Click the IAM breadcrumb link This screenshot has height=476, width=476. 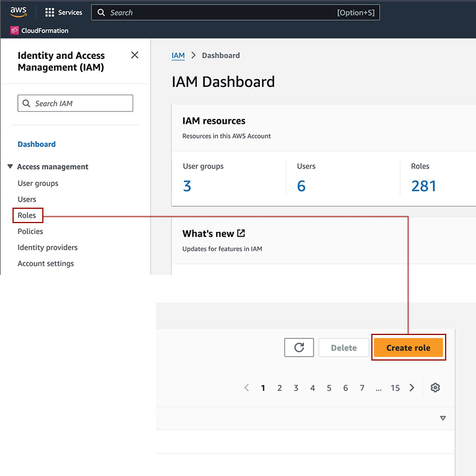(178, 55)
